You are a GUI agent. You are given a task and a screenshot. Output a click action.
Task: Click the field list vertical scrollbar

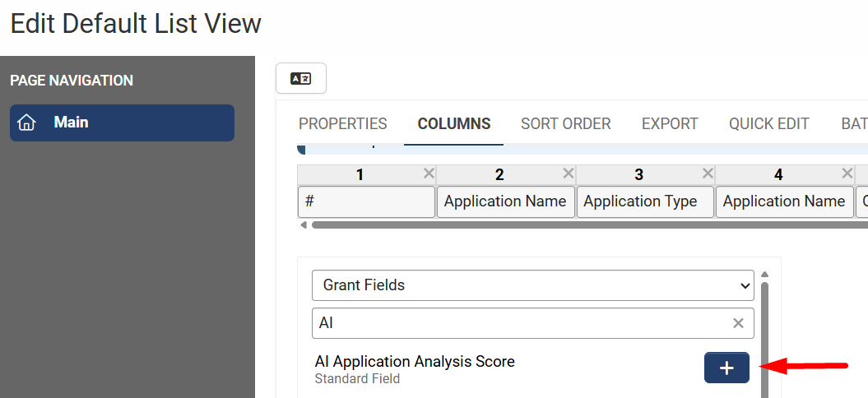(x=764, y=340)
